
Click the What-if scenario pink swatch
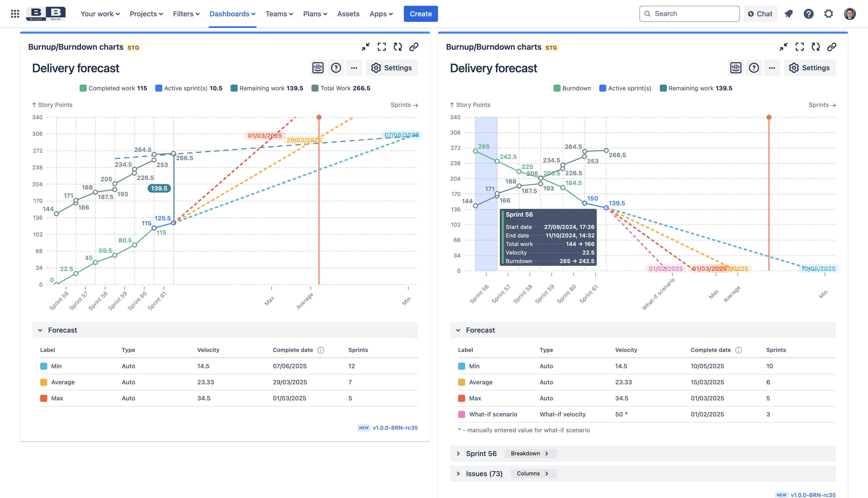click(462, 414)
